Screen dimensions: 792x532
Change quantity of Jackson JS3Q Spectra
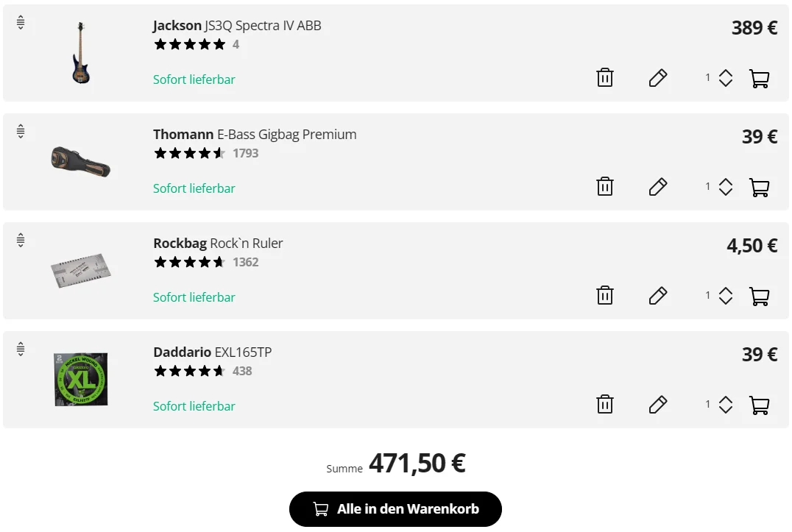click(x=725, y=78)
